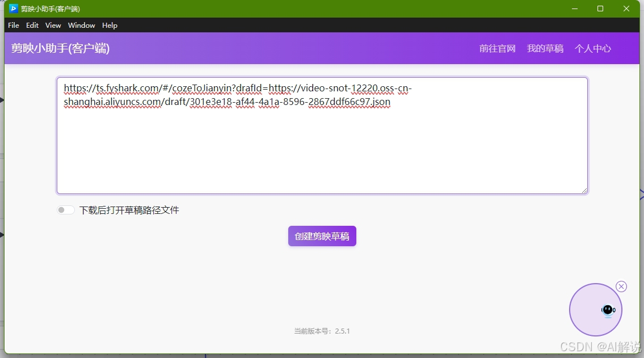Click the 剪映小助手(客户端) header title
This screenshot has height=358, width=644.
pyautogui.click(x=60, y=48)
